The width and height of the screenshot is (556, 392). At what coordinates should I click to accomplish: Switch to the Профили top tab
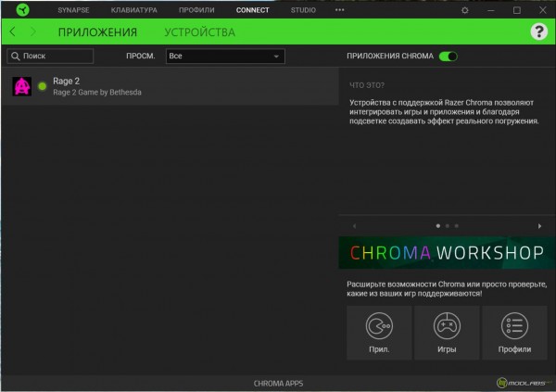[196, 10]
